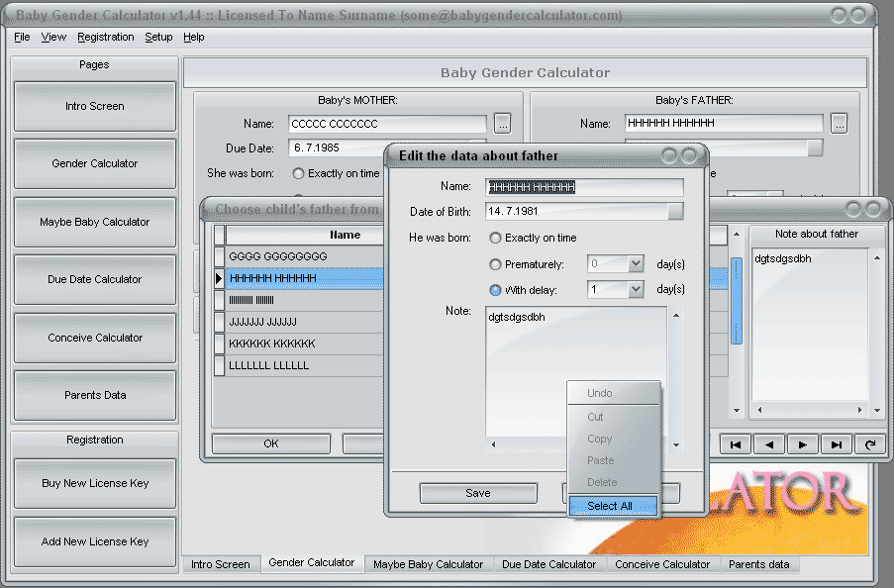Select the 'Prematurely' radio option
Viewport: 894px width, 588px height.
click(x=495, y=264)
